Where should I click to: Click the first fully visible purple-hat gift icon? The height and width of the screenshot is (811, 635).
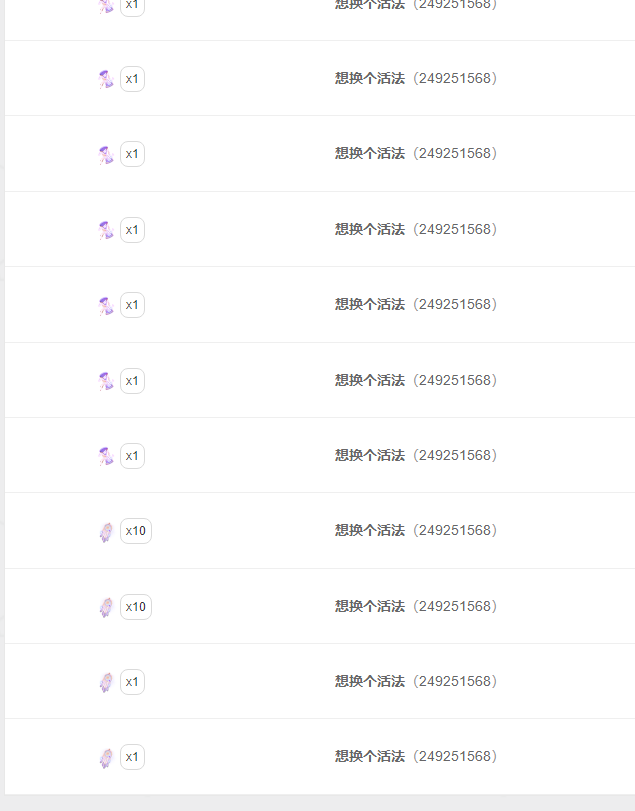coord(106,80)
